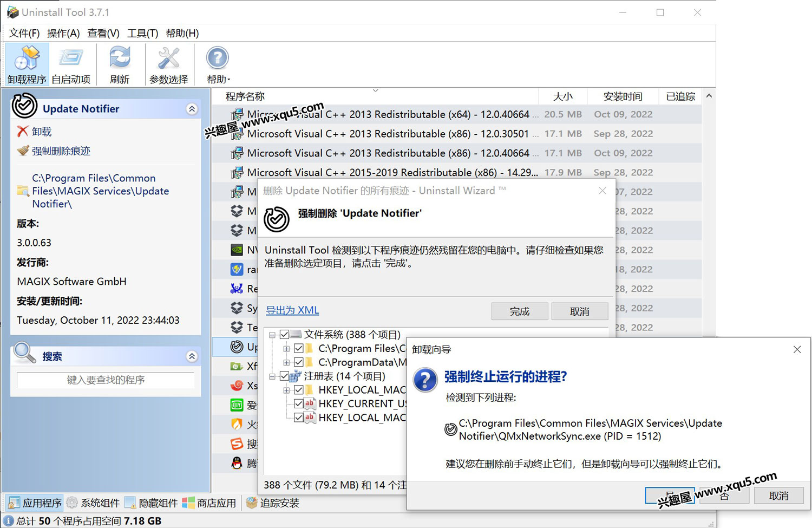812x528 pixels.
Task: Click the 导出为 XML link
Action: [292, 310]
